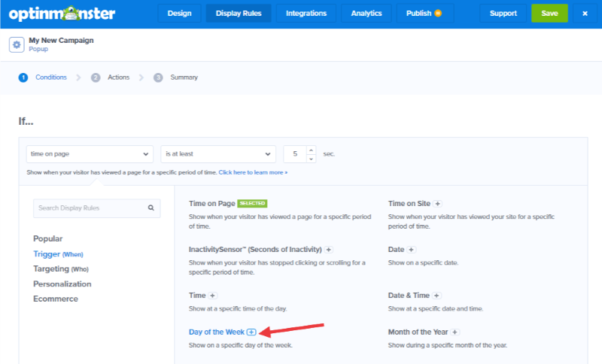Click 'Show at a specific date and time.'
The image size is (602, 364).
[x=436, y=309]
